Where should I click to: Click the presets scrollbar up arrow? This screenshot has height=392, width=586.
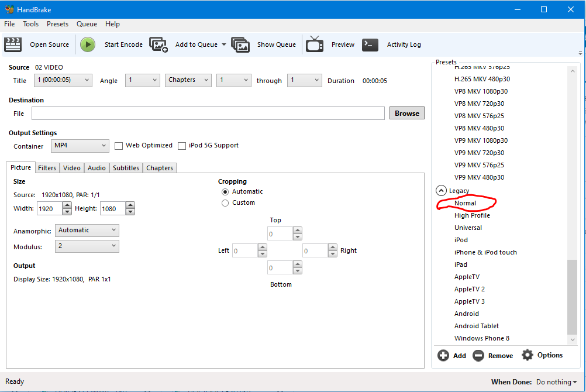click(x=572, y=71)
